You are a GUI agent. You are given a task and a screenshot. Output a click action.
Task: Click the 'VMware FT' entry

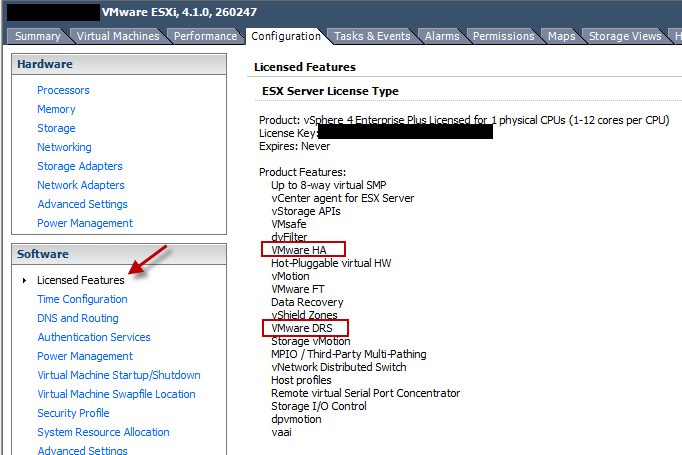coord(298,289)
